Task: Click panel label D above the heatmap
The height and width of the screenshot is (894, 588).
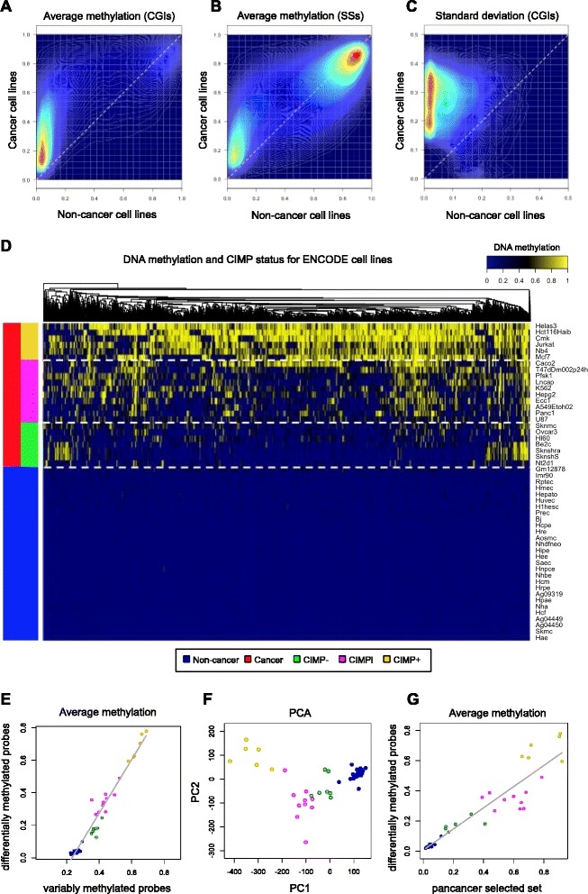Action: (x=9, y=243)
